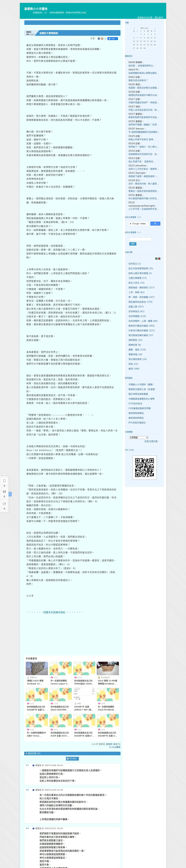Screen dimensions: 186x868
Task: Click the 禁止留言 button
Action: click(72, 758)
